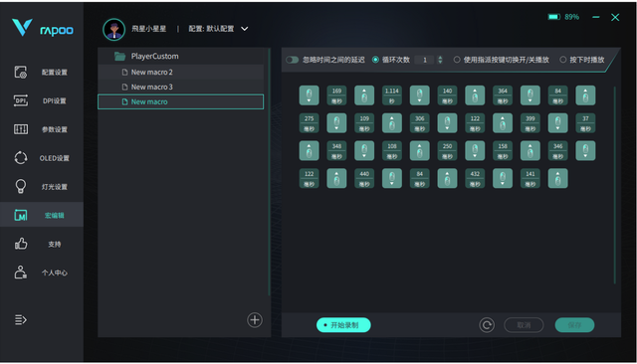Viewport: 637px width, 364px height.
Task: Open OLED设置 in the sidebar
Action: (42, 158)
